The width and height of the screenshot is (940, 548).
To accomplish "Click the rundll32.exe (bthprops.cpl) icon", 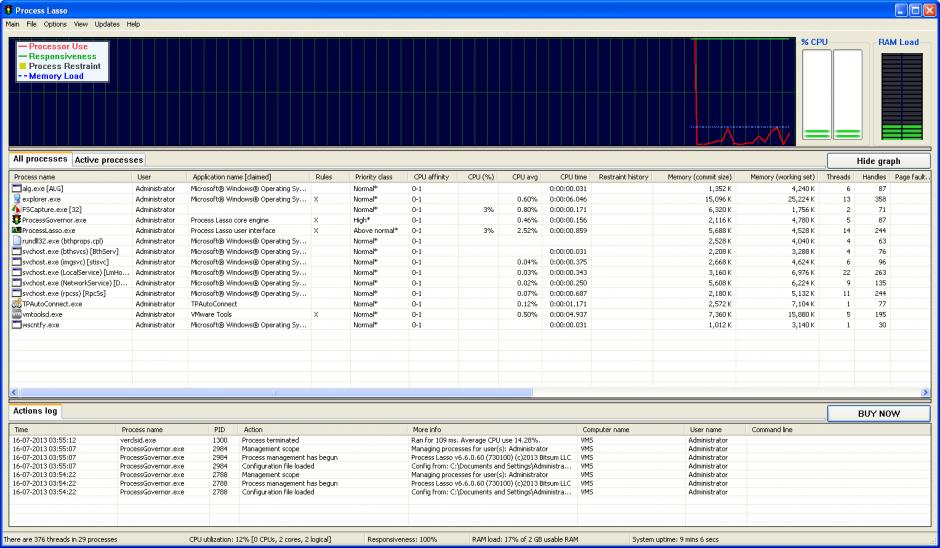I will point(17,241).
